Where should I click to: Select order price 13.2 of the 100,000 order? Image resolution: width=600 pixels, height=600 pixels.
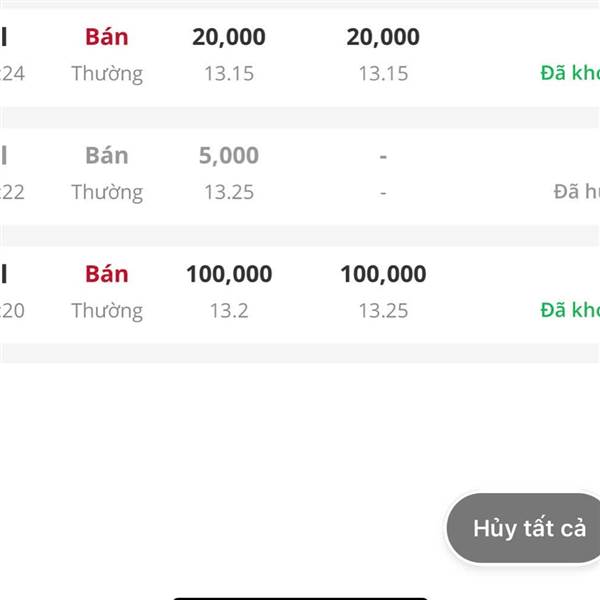(x=229, y=311)
